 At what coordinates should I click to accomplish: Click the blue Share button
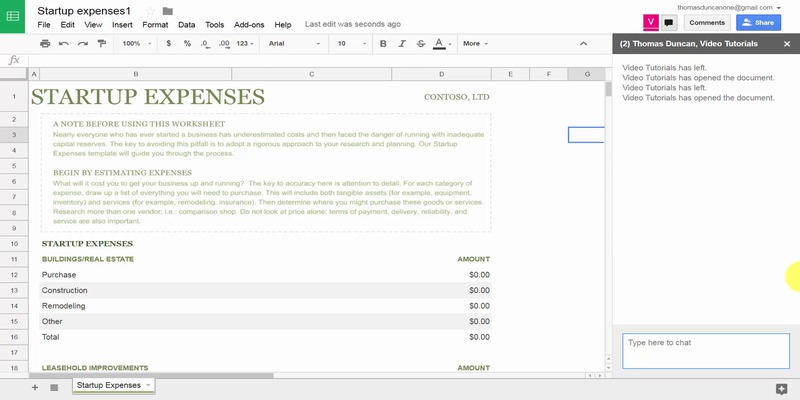click(758, 22)
